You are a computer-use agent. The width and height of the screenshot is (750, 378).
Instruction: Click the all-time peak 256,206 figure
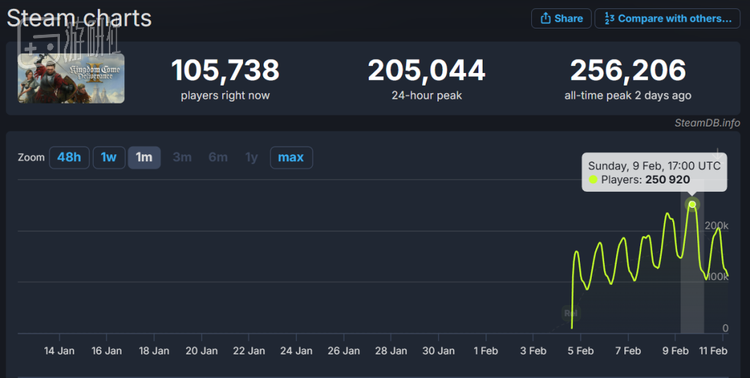tap(628, 70)
